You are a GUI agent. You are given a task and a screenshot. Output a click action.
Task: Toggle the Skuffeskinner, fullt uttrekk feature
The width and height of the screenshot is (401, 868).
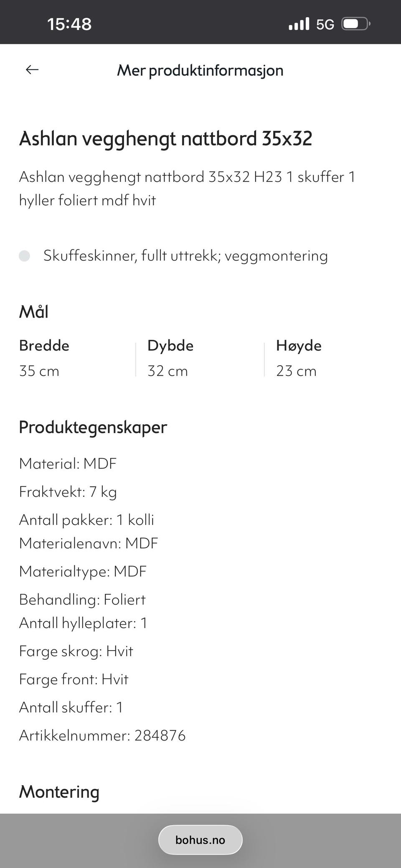(186, 255)
